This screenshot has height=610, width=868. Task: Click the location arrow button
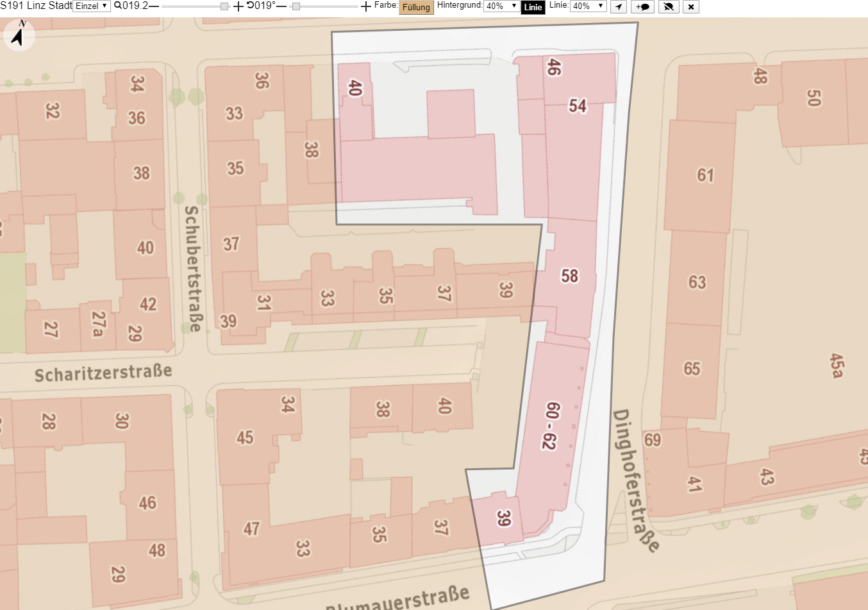(619, 7)
